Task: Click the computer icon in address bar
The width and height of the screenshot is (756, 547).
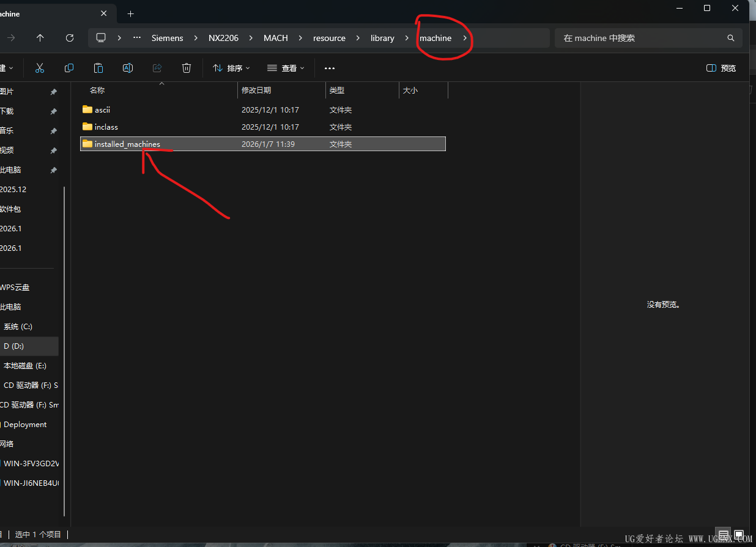Action: coord(101,38)
